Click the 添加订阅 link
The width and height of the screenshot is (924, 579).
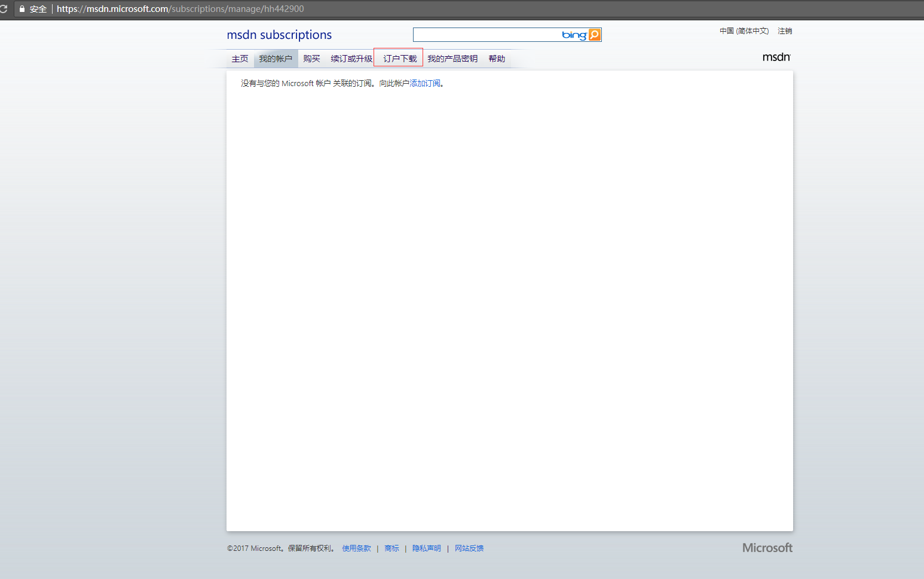click(x=425, y=84)
